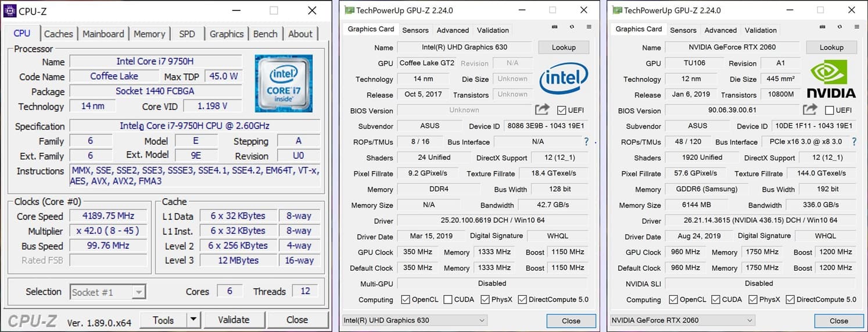
Task: Toggle UEFI checkbox in NVIDIA GPU-Z window
Action: pyautogui.click(x=829, y=110)
